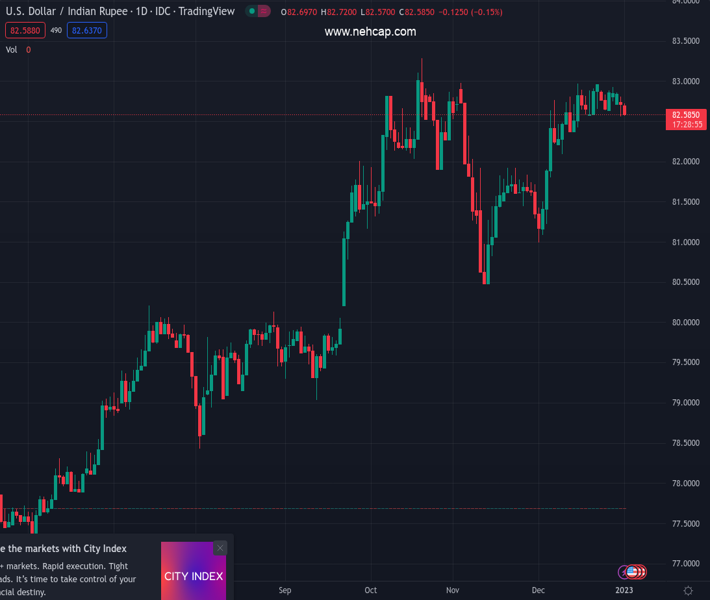Image resolution: width=710 pixels, height=600 pixels.
Task: Click the Sep label on time axis
Action: click(x=286, y=591)
